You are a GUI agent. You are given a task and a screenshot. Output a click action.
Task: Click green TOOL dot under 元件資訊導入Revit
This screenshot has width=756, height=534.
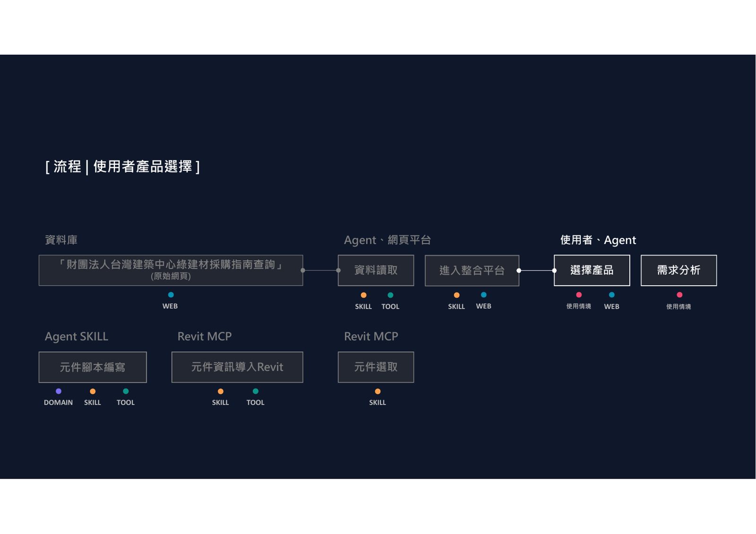point(255,391)
